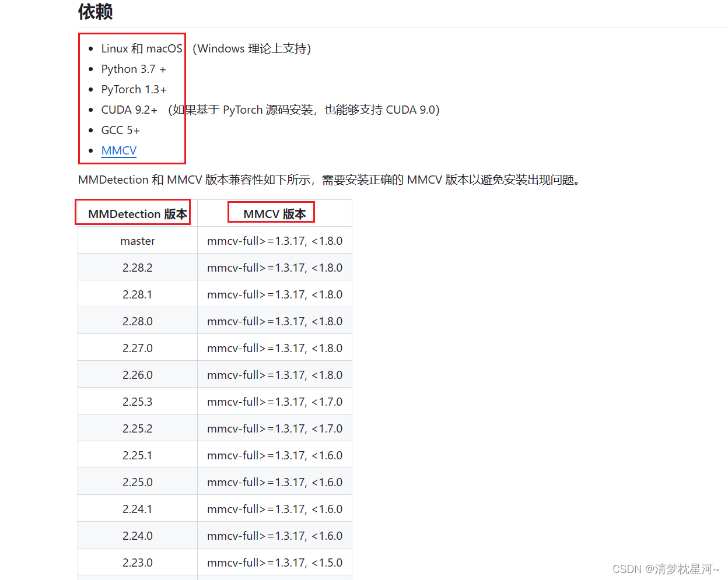Select the master version cell
Viewport: 728px width, 580px height.
tap(138, 241)
